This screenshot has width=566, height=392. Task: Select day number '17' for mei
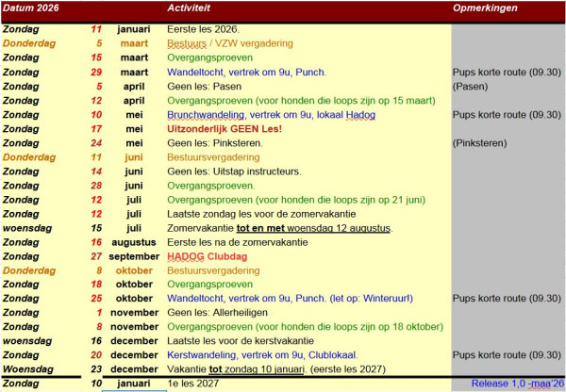[x=96, y=129]
